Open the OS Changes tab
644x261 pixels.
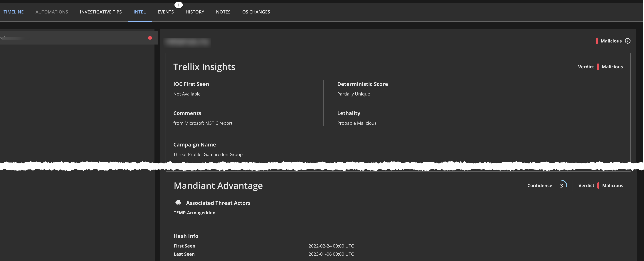point(256,12)
